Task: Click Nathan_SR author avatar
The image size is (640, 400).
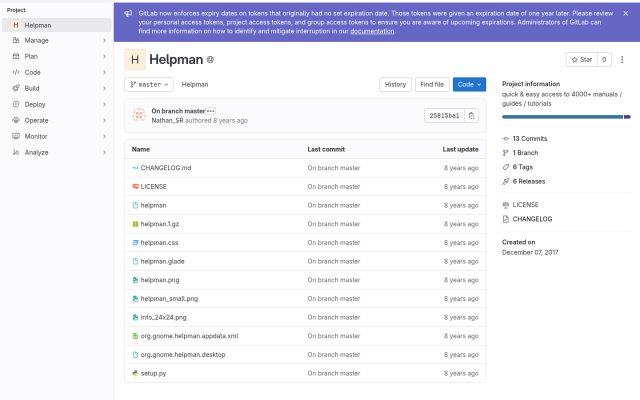Action: [x=139, y=116]
